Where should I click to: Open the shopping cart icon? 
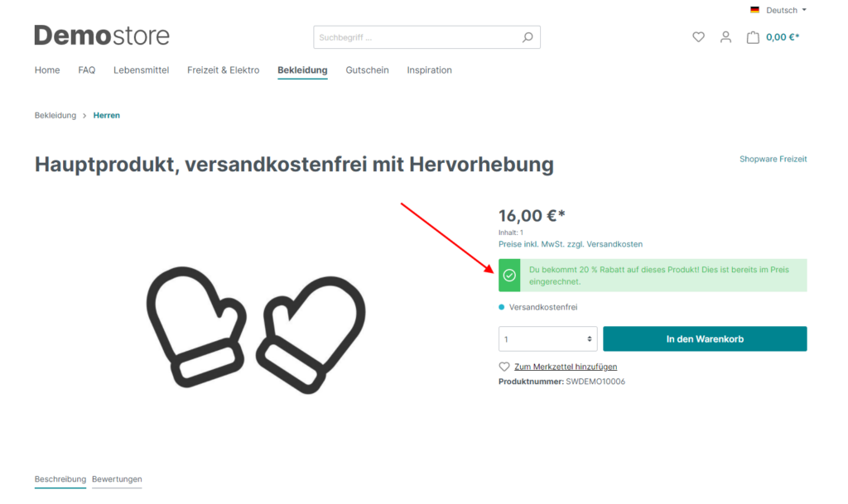(x=752, y=37)
